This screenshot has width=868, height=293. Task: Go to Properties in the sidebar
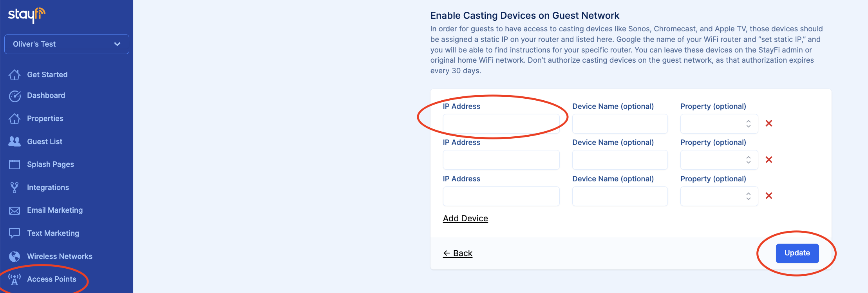(x=45, y=119)
